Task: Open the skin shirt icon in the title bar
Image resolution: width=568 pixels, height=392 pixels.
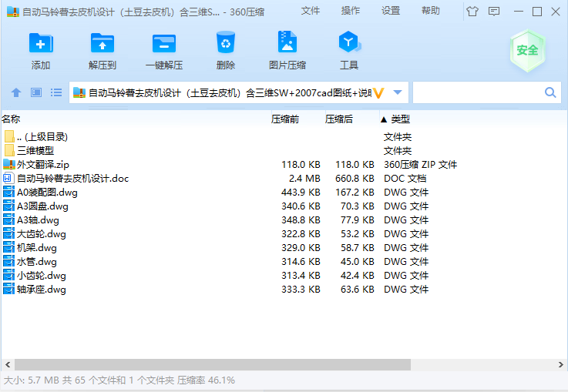Action: [x=472, y=12]
